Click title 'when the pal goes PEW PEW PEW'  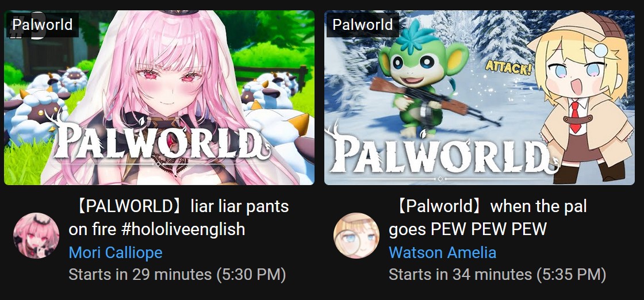point(488,217)
